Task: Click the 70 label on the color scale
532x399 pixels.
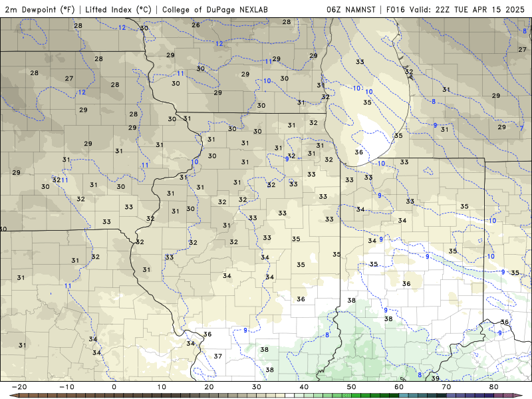Action: [x=446, y=387]
